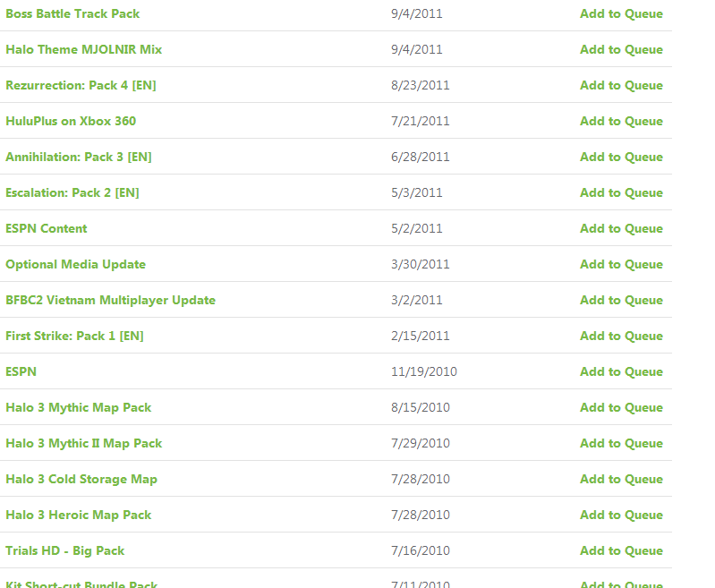
Task: Select the 2/15/2011 date text
Action: (421, 336)
